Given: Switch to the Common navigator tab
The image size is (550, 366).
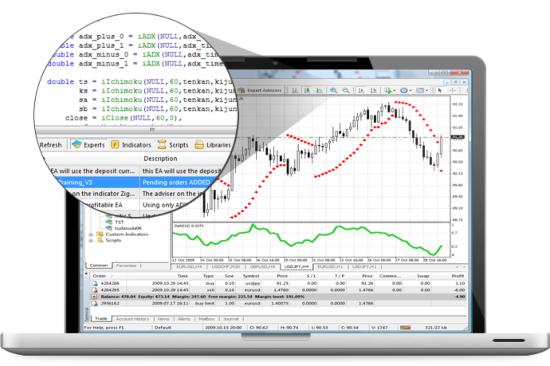Looking at the screenshot, I should 99,266.
